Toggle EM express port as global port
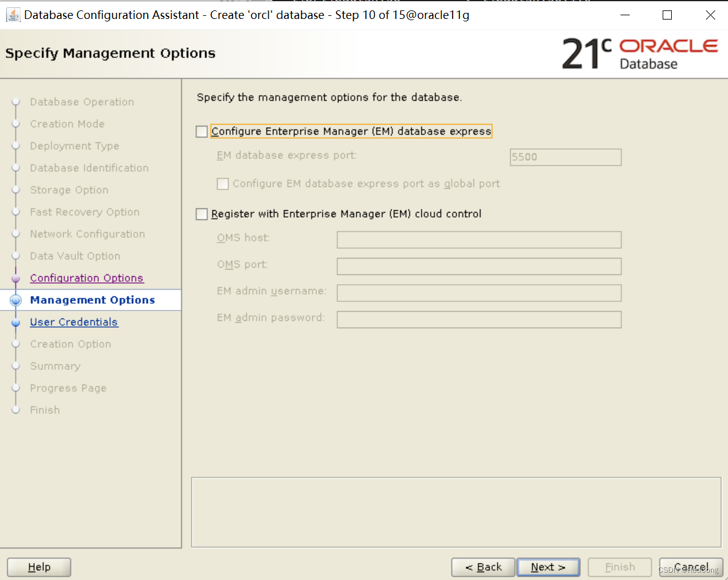 (x=223, y=184)
